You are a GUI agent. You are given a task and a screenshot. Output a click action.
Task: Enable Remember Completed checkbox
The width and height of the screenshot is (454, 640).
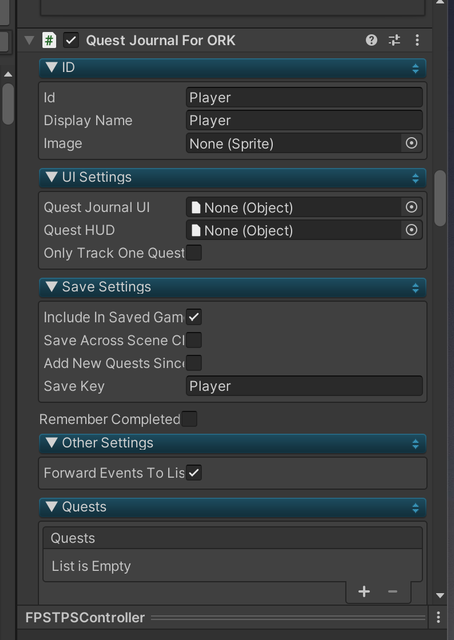click(189, 419)
